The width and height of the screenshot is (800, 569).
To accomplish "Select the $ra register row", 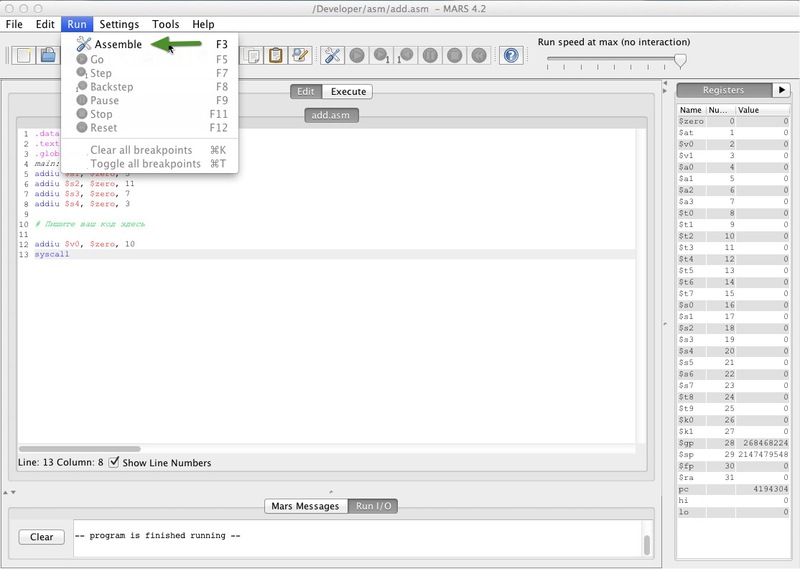I will (733, 478).
